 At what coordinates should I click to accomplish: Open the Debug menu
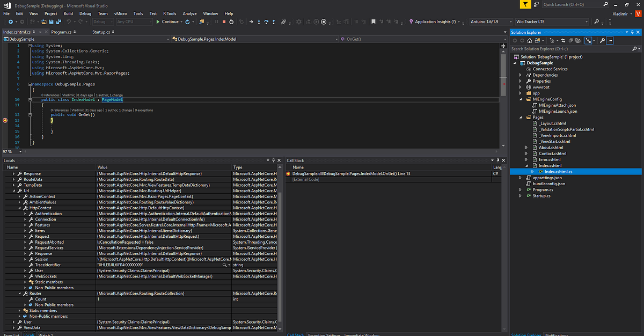pyautogui.click(x=85, y=13)
